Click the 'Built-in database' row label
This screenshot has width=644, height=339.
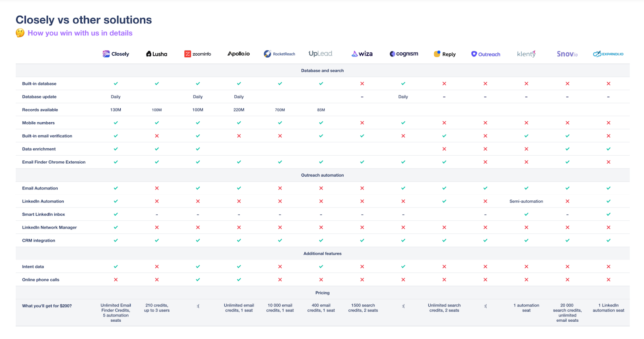(39, 84)
